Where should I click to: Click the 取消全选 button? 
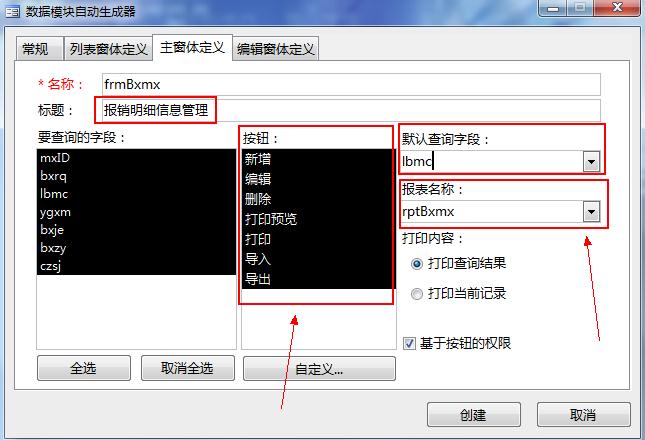pyautogui.click(x=188, y=368)
